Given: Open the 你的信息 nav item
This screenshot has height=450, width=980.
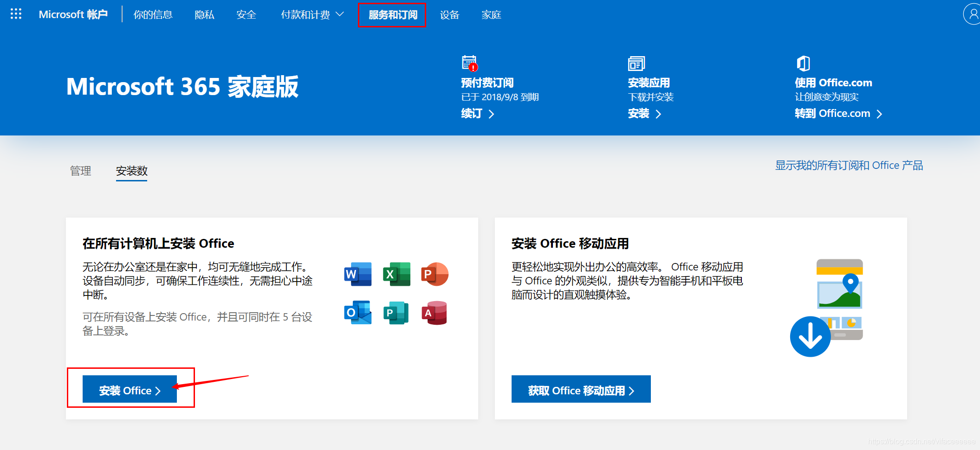Looking at the screenshot, I should pyautogui.click(x=153, y=15).
